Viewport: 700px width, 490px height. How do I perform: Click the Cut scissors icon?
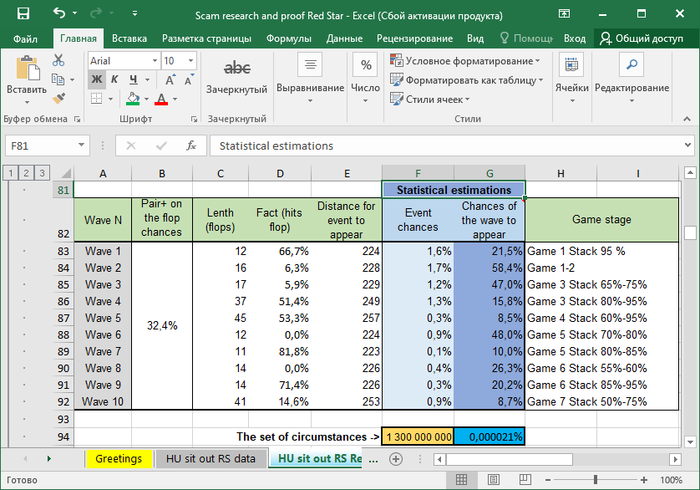pyautogui.click(x=60, y=61)
